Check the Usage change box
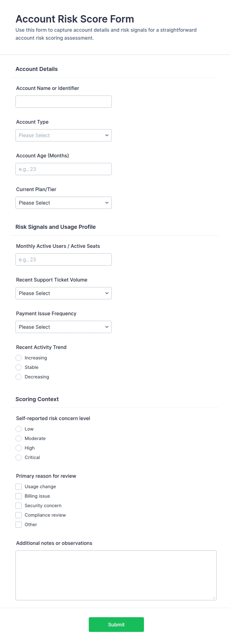The width and height of the screenshot is (230, 644). pos(19,487)
